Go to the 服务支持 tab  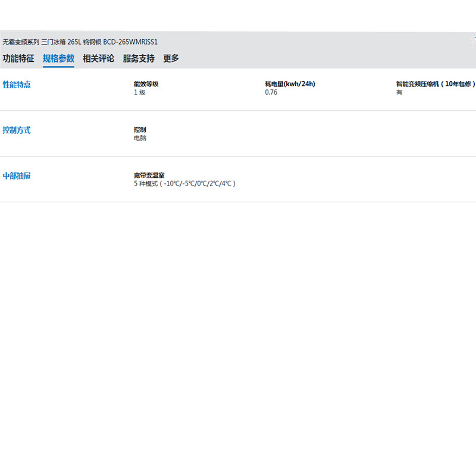(138, 58)
